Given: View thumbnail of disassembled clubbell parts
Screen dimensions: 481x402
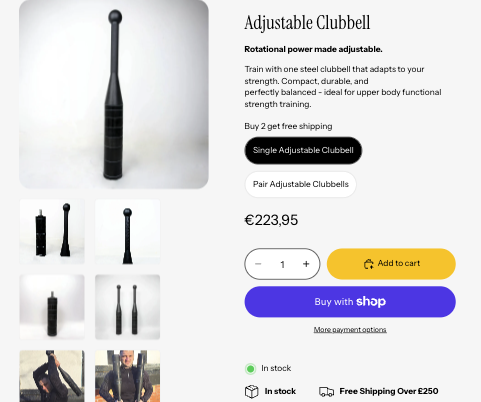Looking at the screenshot, I should coord(52,232).
